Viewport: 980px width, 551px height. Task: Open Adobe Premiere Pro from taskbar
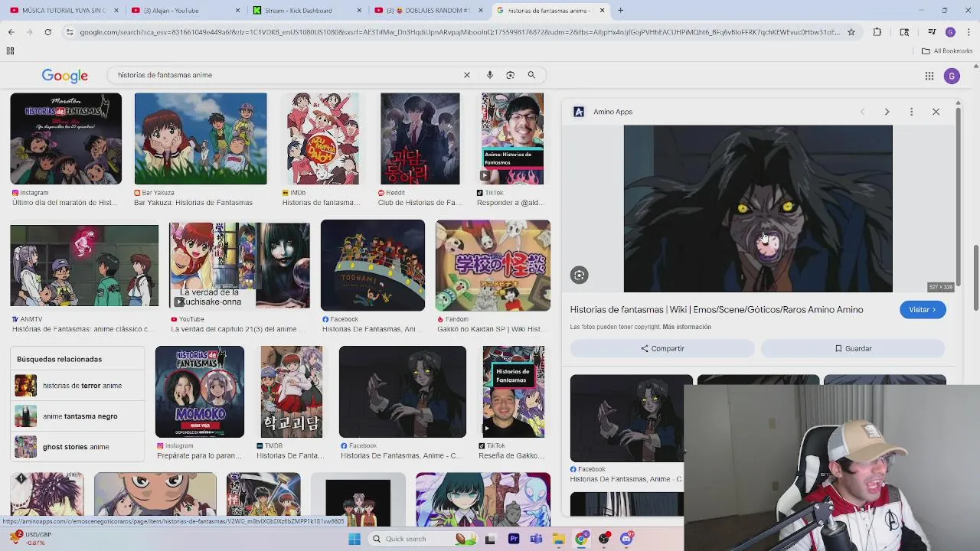[514, 539]
